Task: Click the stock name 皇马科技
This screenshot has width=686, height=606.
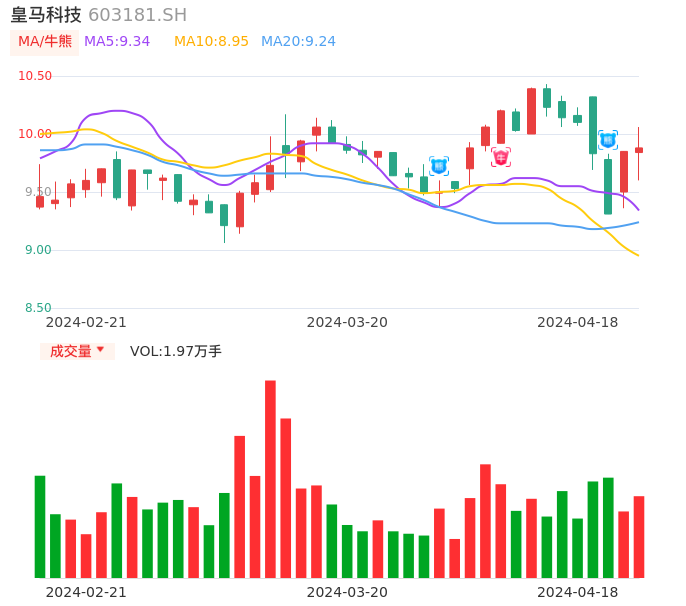Action: [x=46, y=15]
